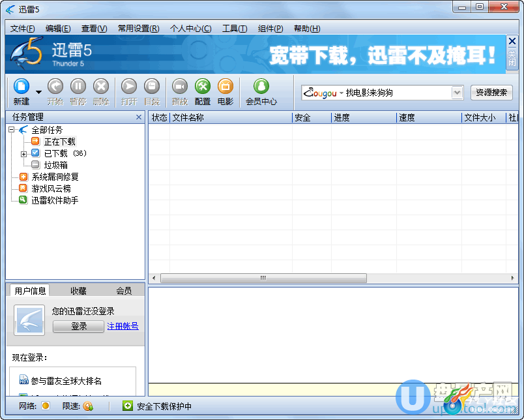The image size is (524, 420).
Task: Open the Gougou search engine selector
Action: (x=323, y=93)
